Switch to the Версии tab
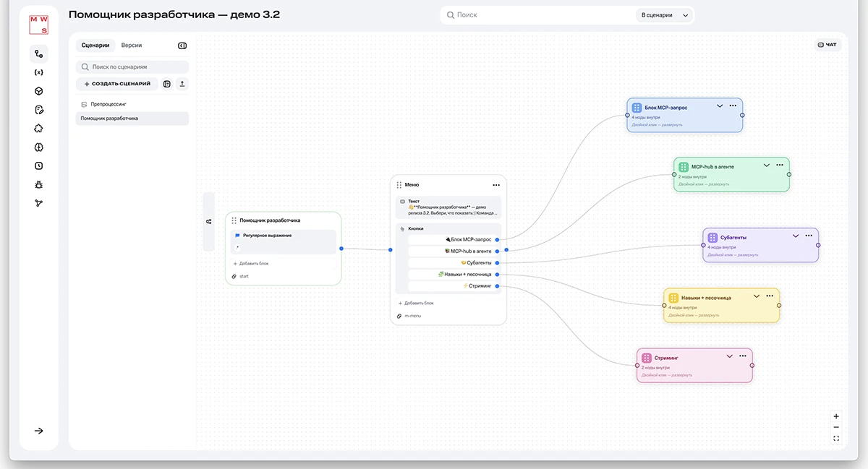 pos(132,46)
